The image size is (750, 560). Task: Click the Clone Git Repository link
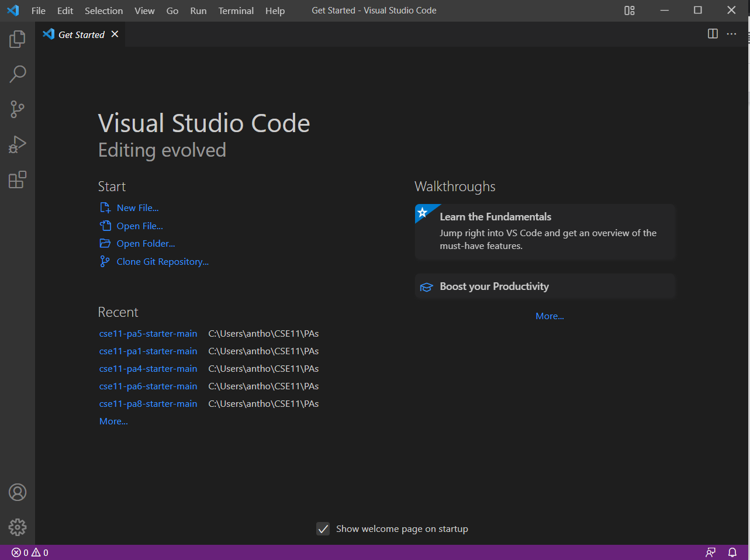(162, 262)
